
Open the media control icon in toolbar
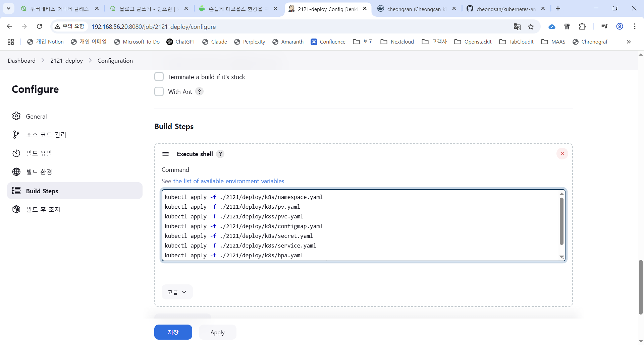click(604, 26)
